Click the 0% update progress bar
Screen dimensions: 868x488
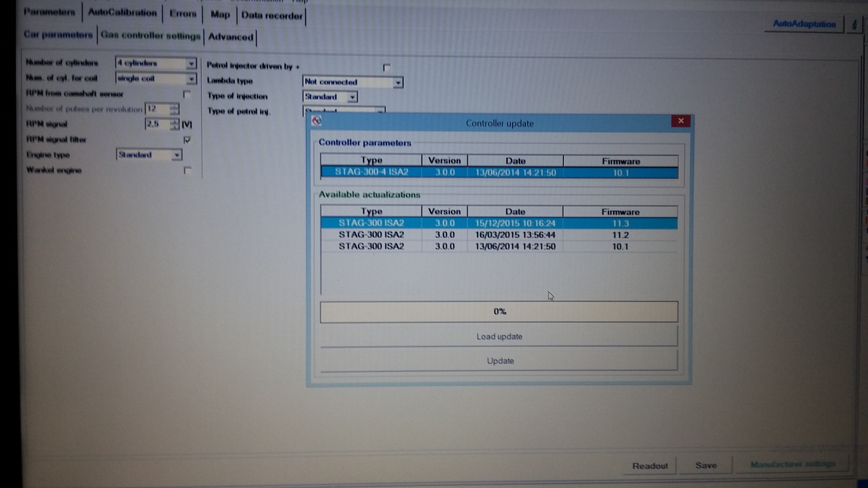(499, 312)
